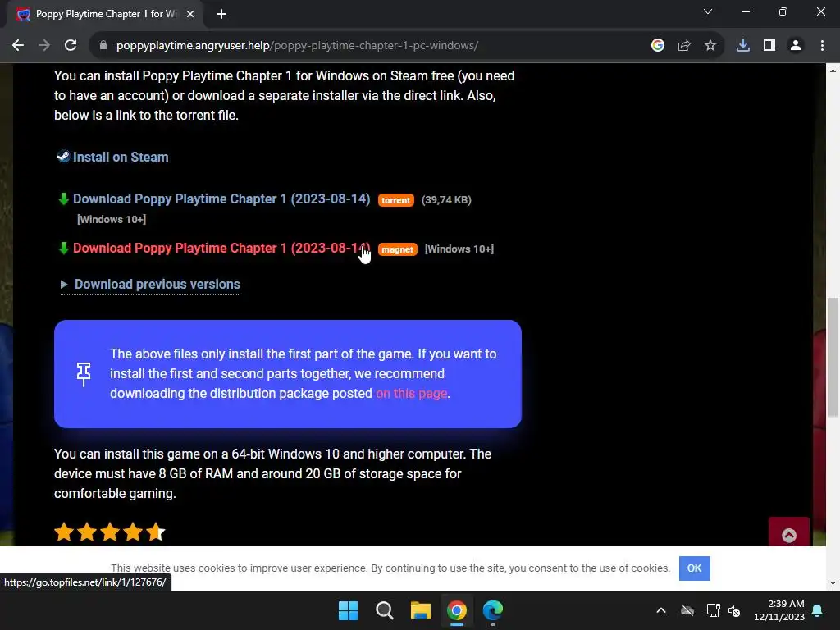Accept cookies with OK button
Viewport: 840px width, 630px height.
click(694, 568)
